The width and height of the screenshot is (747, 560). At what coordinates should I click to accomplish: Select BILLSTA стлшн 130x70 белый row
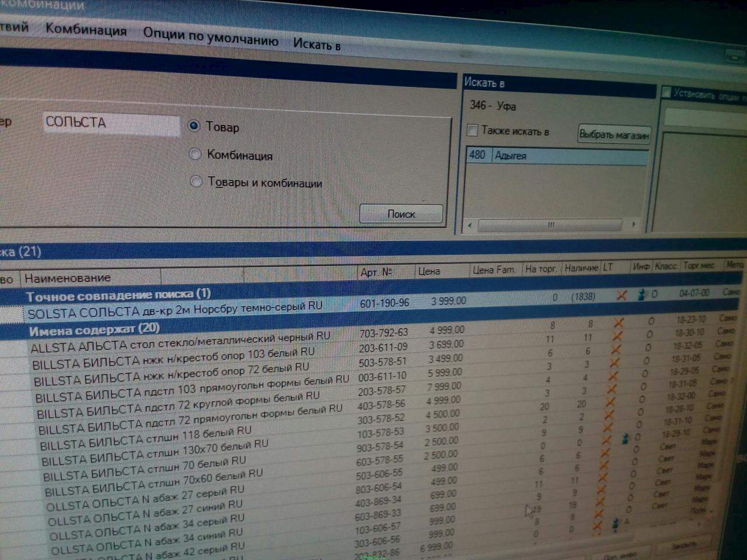pos(155,453)
